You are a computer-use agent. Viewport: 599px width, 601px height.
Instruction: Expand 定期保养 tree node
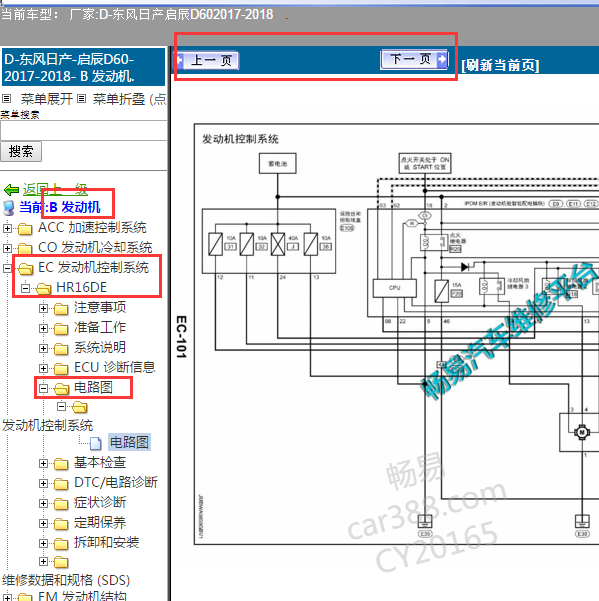pyautogui.click(x=43, y=523)
